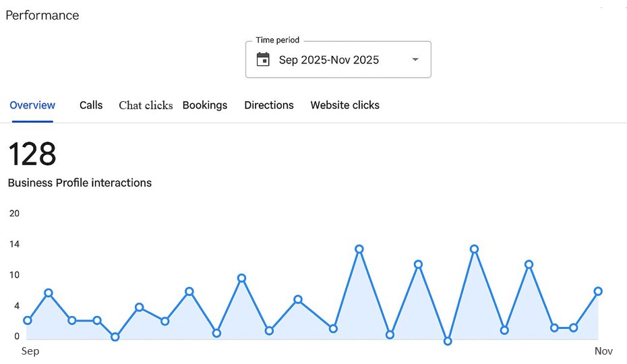This screenshot has width=627, height=364.
Task: Select the lowest data point below zero line
Action: pyautogui.click(x=448, y=341)
